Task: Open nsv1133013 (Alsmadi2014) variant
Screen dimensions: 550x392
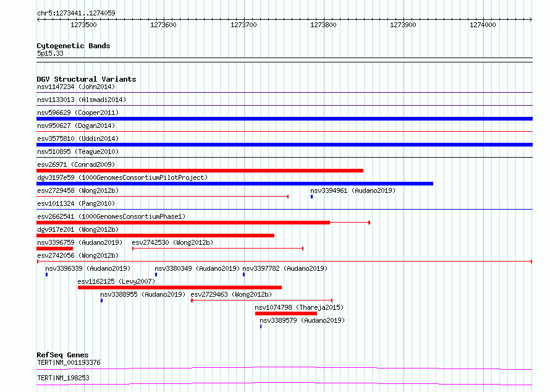Action: coord(82,100)
